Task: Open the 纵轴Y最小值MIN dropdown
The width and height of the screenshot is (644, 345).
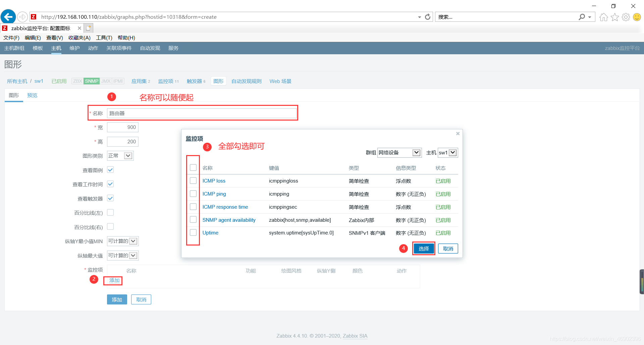Action: 123,241
